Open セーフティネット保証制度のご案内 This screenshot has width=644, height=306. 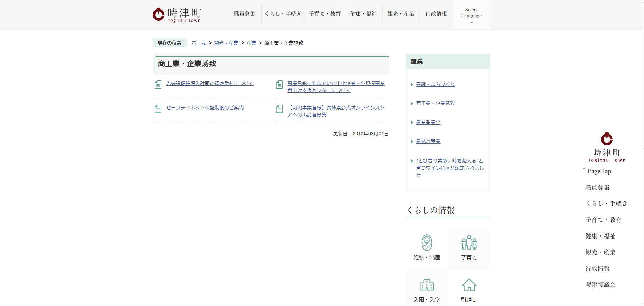[205, 108]
